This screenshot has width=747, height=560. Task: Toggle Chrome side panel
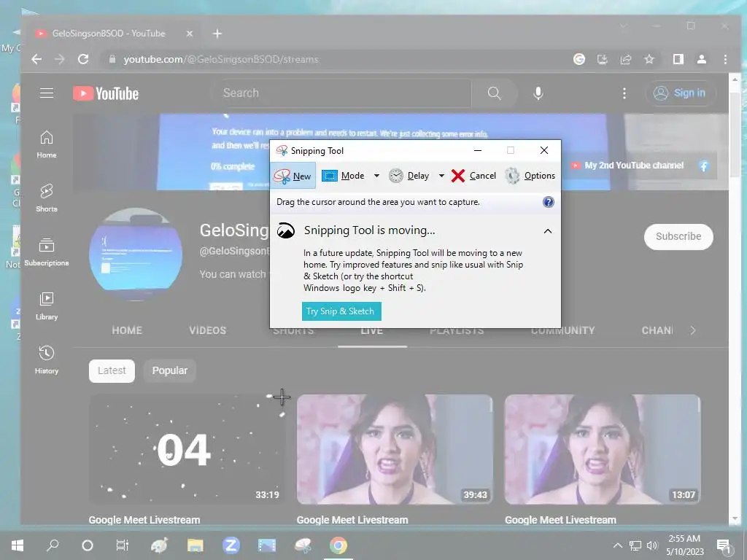click(x=678, y=59)
